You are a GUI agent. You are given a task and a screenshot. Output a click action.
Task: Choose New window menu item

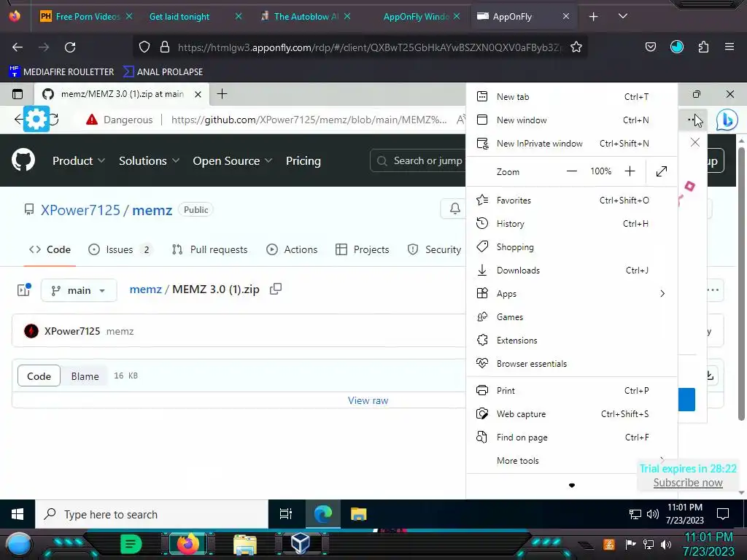click(x=572, y=120)
